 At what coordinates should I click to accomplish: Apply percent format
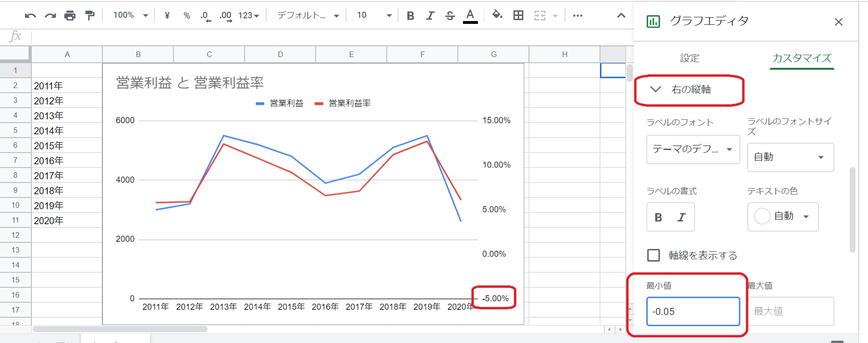point(187,15)
